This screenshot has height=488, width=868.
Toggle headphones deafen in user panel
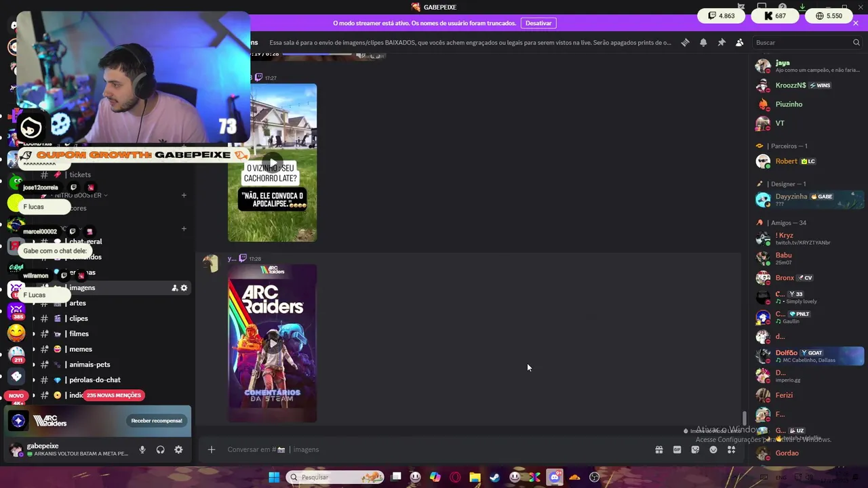click(x=161, y=449)
